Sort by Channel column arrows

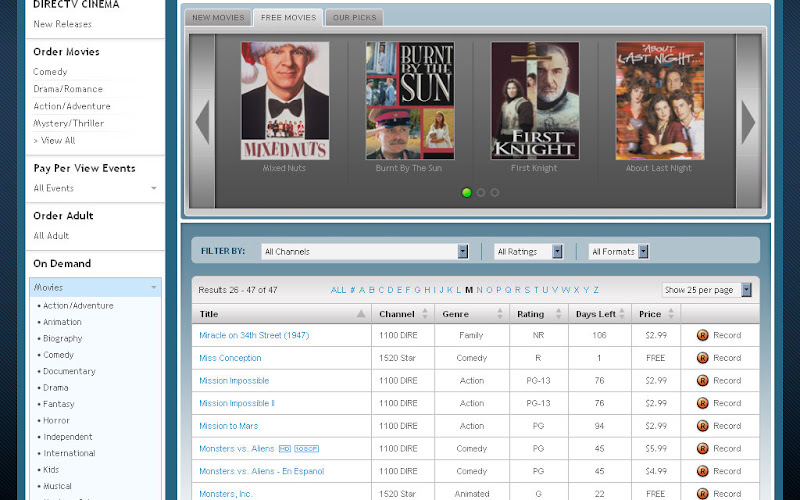point(425,314)
